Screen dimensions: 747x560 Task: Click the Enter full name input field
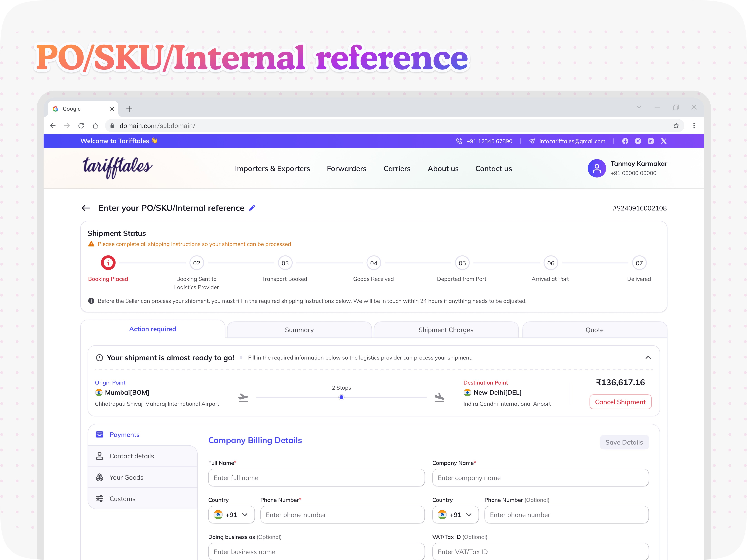tap(316, 478)
